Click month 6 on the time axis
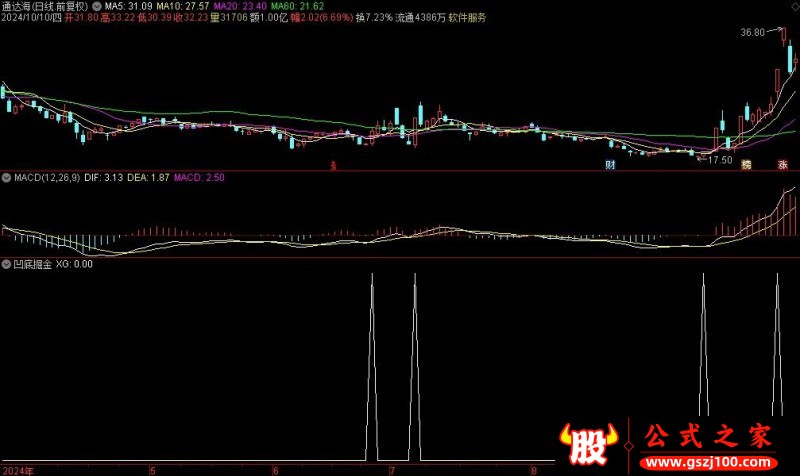 [x=276, y=470]
